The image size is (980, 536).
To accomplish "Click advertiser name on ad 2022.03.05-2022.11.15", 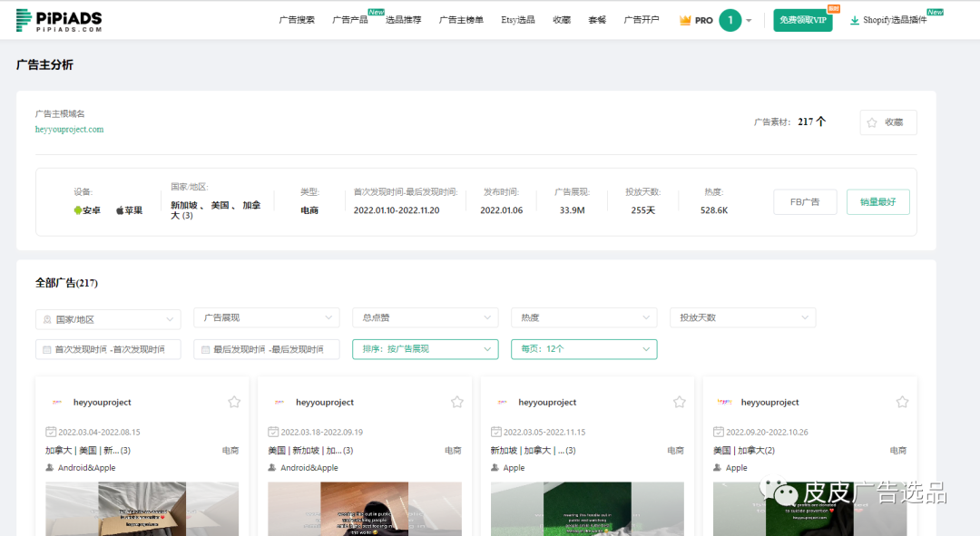I will pos(547,403).
